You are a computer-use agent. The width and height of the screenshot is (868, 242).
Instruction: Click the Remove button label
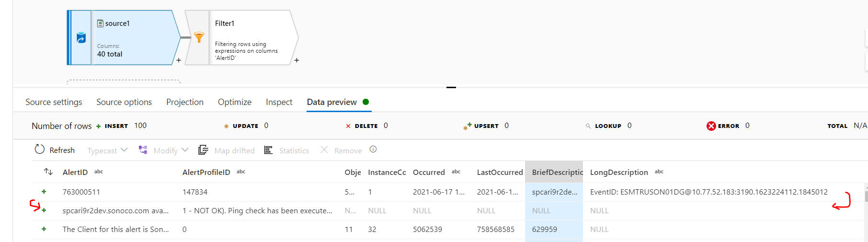(348, 150)
